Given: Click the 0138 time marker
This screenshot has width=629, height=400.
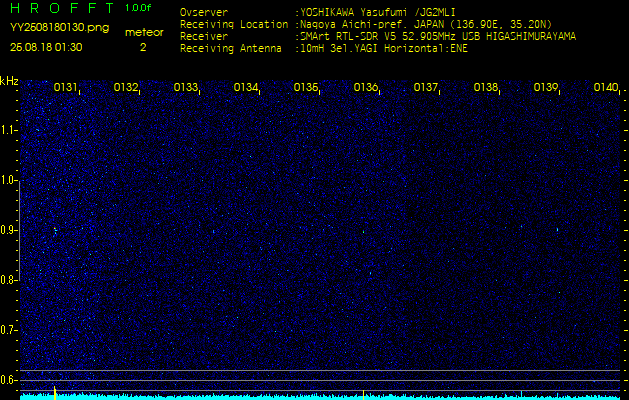Looking at the screenshot, I should [x=485, y=87].
